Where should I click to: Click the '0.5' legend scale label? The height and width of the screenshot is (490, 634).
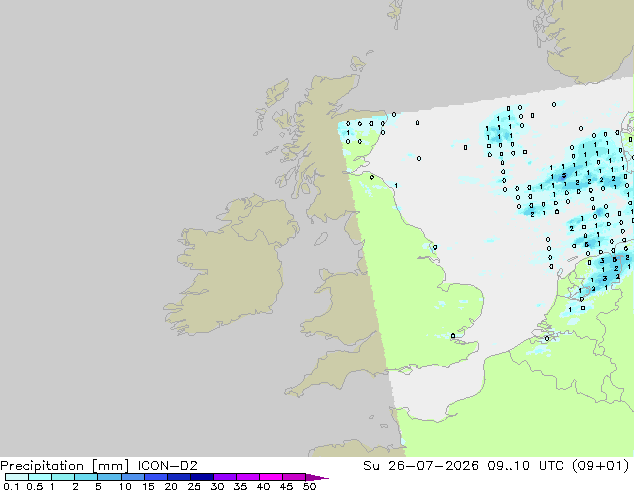[x=35, y=486]
